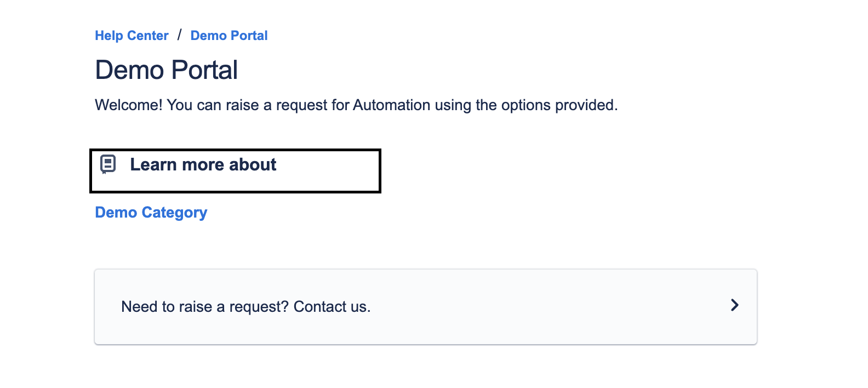This screenshot has width=868, height=388.
Task: Click the 'Need to raise a request?' card
Action: pos(425,307)
